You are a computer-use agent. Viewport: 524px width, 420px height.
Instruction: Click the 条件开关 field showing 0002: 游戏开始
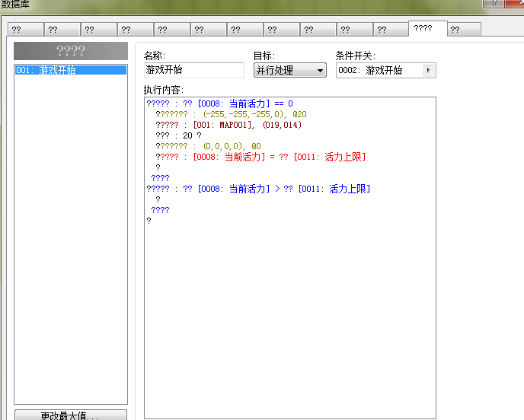(385, 71)
